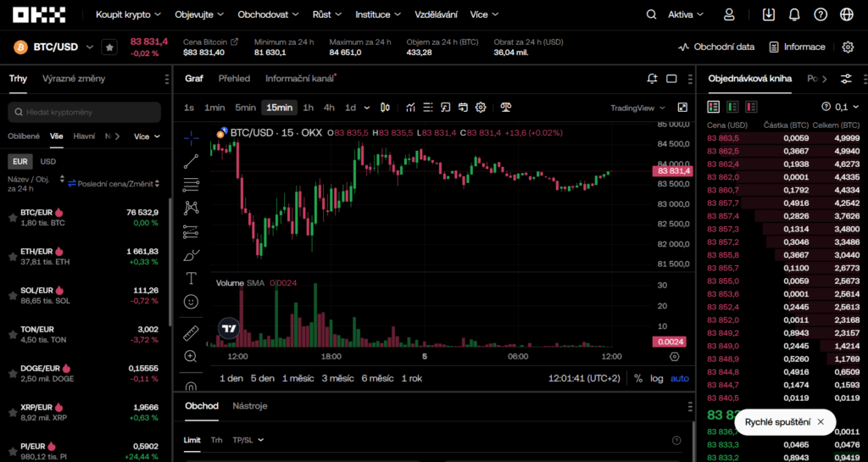Screen dimensions: 868x462
Task: Click the balance scale compare icon
Action: (x=505, y=108)
